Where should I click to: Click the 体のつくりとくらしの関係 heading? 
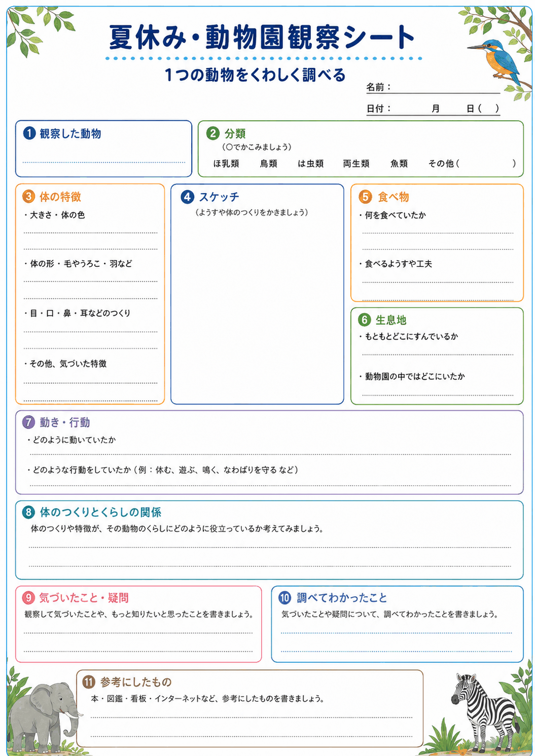[100, 512]
